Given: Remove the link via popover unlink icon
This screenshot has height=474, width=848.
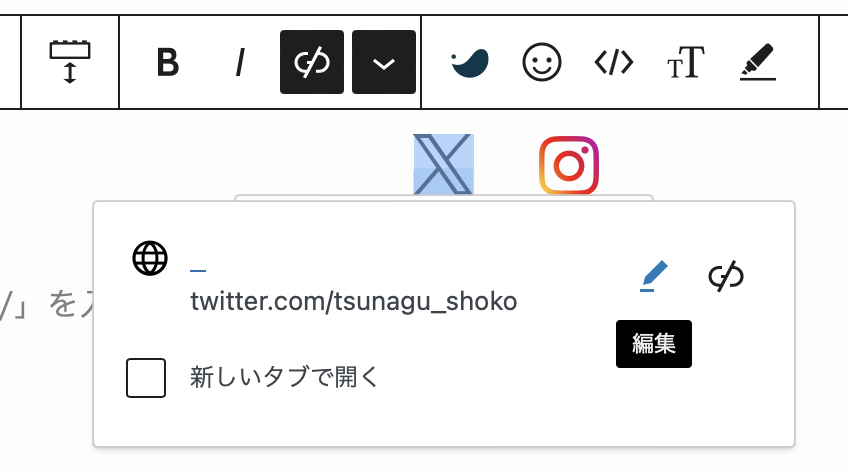Looking at the screenshot, I should pos(726,276).
